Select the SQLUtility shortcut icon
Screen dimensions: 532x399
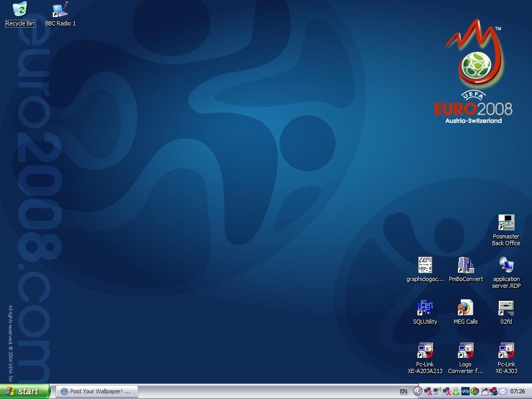pos(425,312)
